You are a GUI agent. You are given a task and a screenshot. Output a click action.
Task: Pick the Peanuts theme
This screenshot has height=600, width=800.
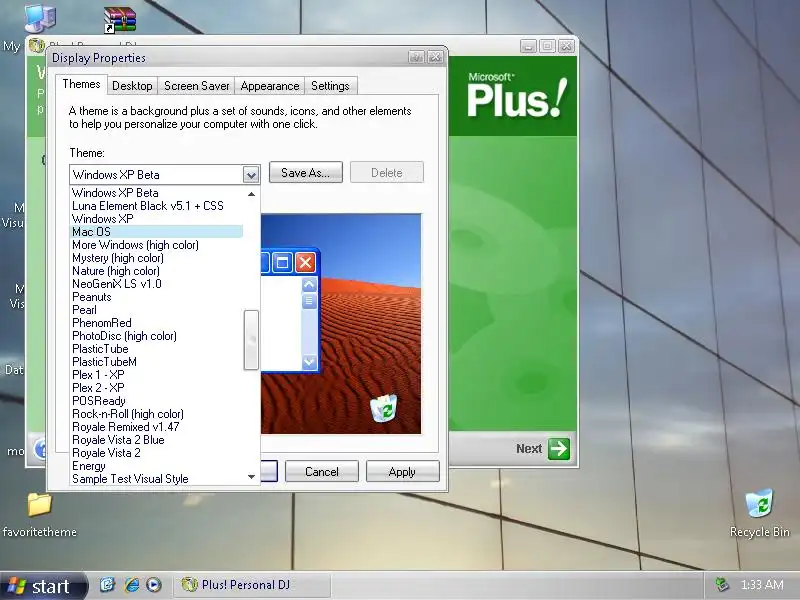pyautogui.click(x=156, y=297)
